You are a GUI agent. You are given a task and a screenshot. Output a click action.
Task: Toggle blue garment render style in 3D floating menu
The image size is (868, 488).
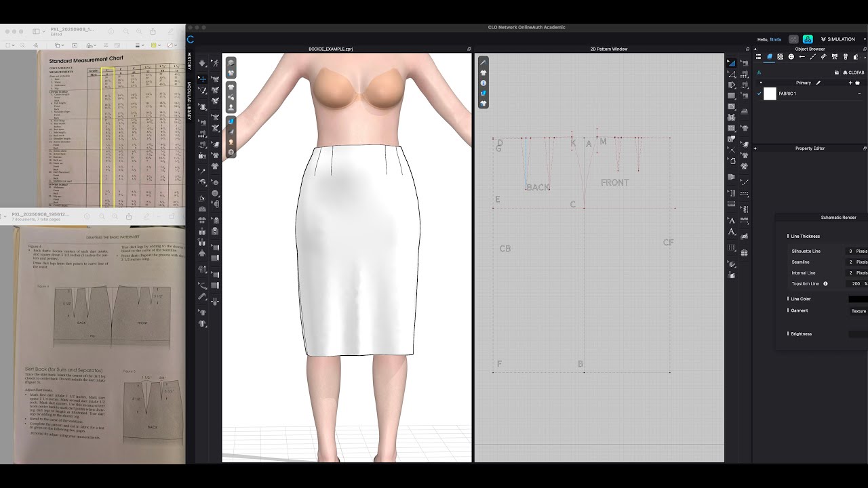tap(231, 121)
